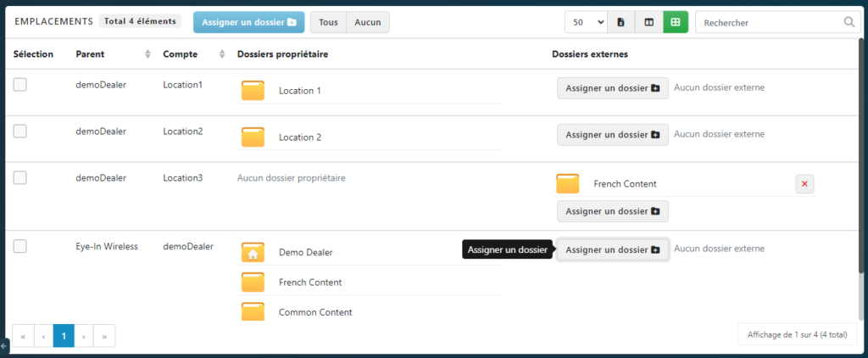Click the Location 1 folder icon
Viewport: 868px width, 358px height.
pyautogui.click(x=253, y=91)
